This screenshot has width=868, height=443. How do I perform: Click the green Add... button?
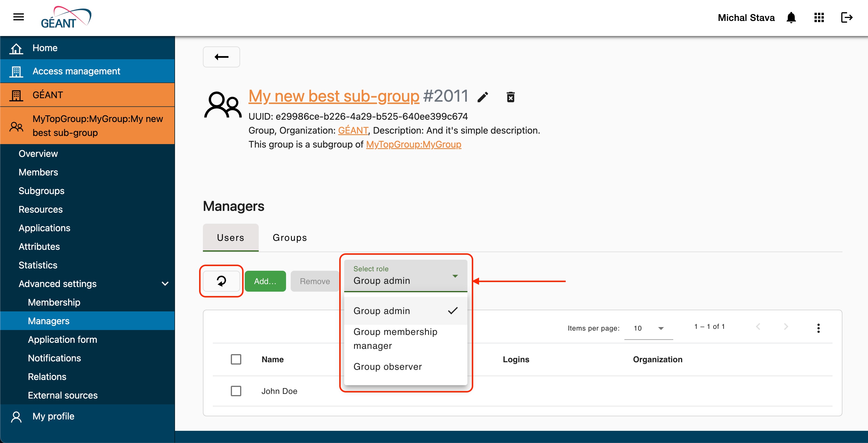265,281
